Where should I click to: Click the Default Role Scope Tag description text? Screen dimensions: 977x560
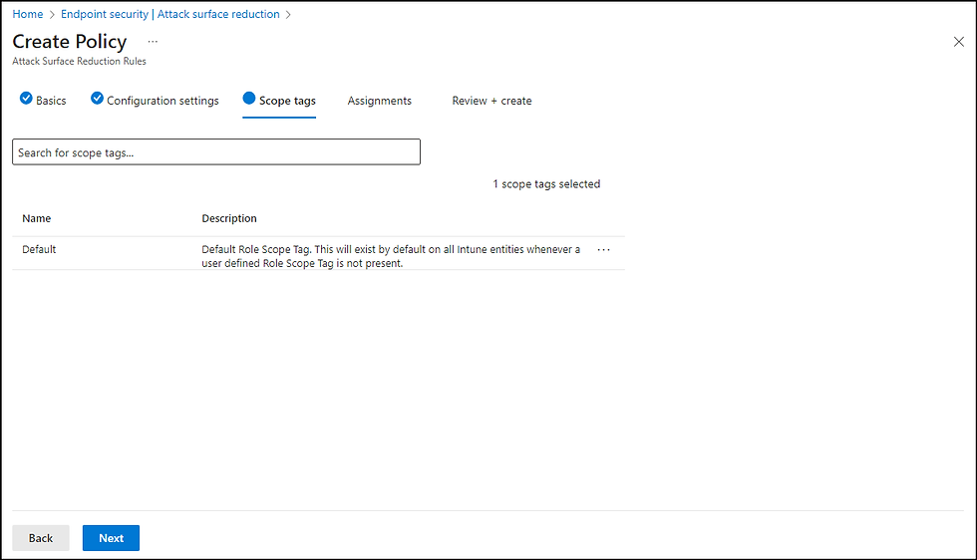click(391, 256)
